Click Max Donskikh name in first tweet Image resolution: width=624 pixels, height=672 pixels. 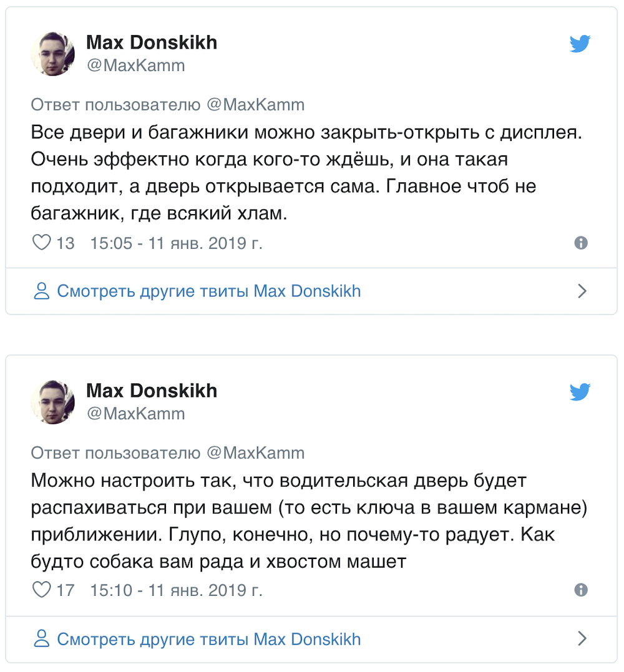(152, 42)
